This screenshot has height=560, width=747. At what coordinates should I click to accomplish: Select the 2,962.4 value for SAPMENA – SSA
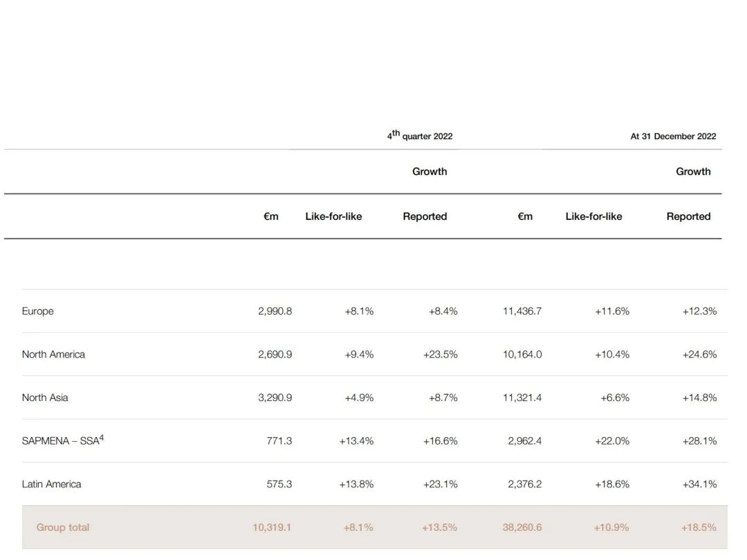pos(524,441)
